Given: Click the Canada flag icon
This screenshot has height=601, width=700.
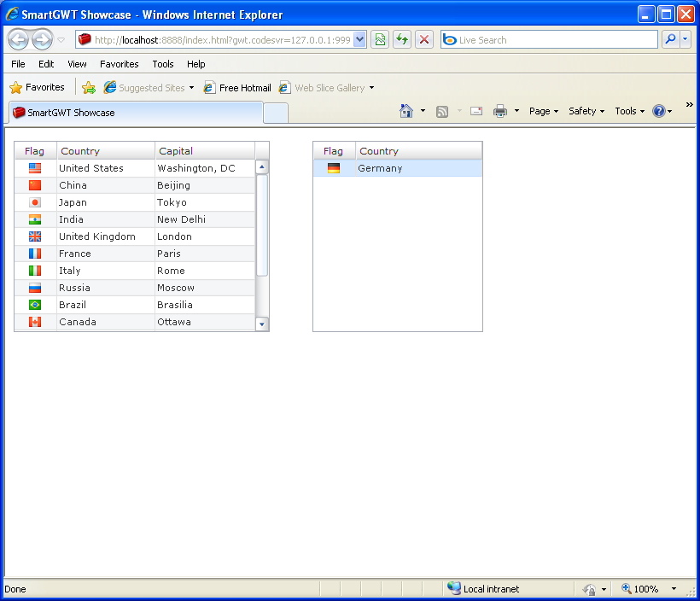Looking at the screenshot, I should tap(35, 322).
